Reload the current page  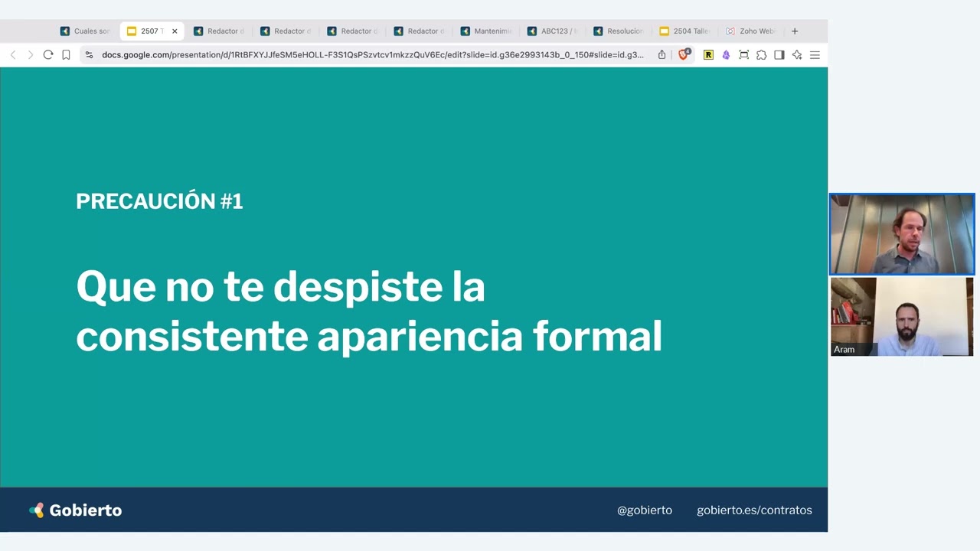(x=48, y=55)
